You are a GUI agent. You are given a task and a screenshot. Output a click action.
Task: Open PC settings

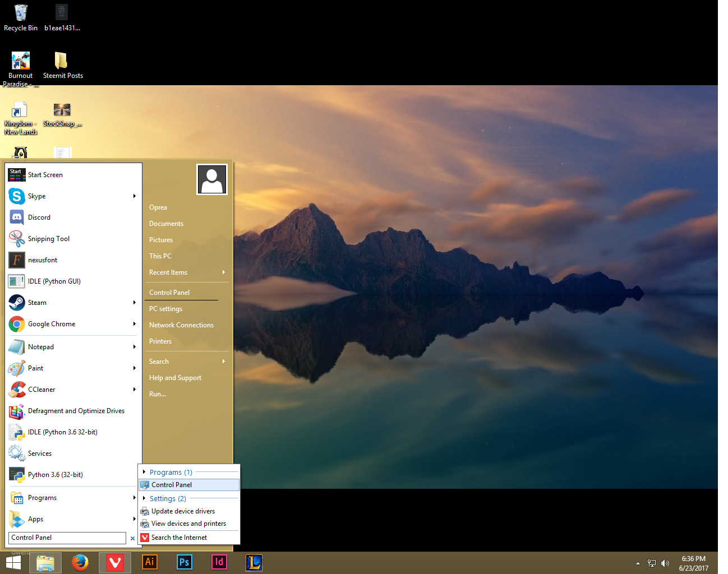tap(165, 309)
